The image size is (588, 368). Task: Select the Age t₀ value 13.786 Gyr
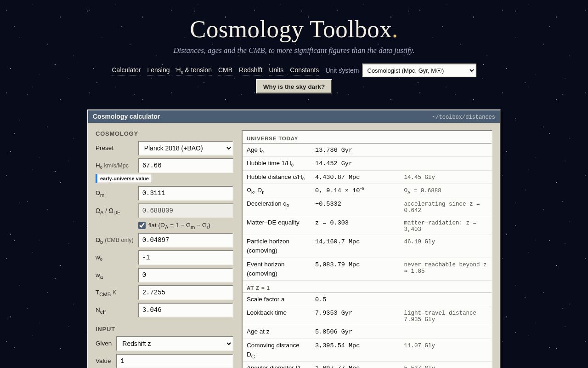click(334, 150)
